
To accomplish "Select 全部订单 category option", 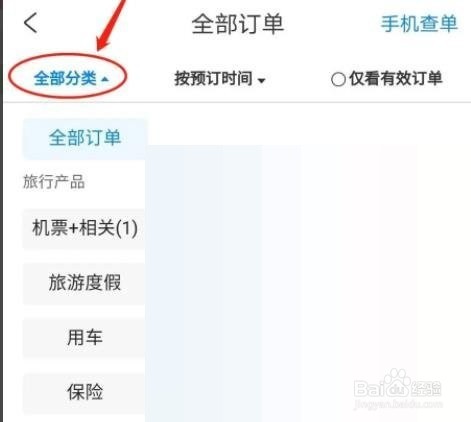I will [x=85, y=138].
